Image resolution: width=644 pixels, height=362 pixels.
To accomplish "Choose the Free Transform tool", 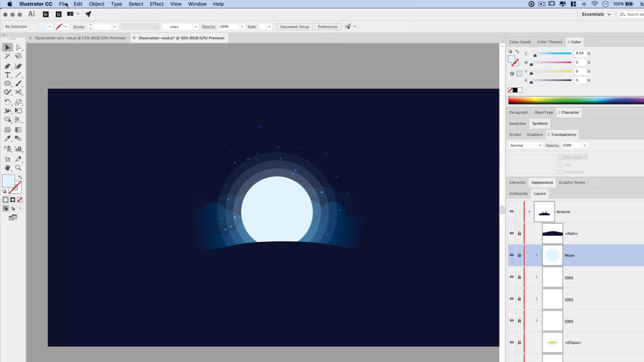I will tap(19, 111).
